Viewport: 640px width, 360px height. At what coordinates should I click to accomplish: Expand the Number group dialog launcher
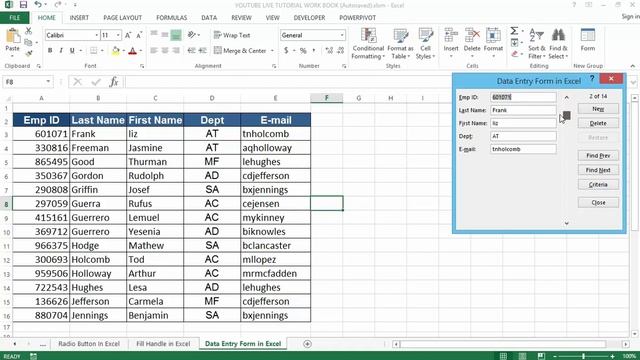[344, 66]
